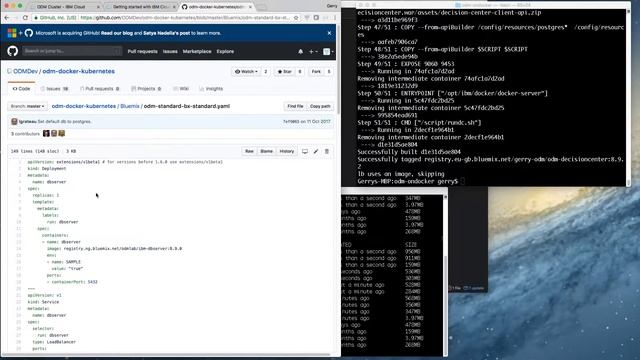This screenshot has height=360, width=640.
Task: Open 'Read our blog' banner link
Action: point(117,33)
